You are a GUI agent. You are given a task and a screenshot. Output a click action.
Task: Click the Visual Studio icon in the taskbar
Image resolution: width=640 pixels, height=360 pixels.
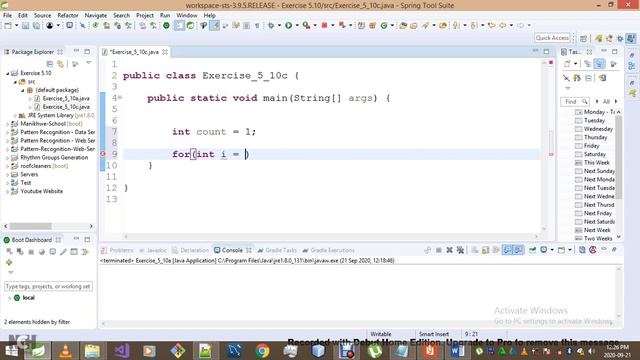pyautogui.click(x=121, y=351)
